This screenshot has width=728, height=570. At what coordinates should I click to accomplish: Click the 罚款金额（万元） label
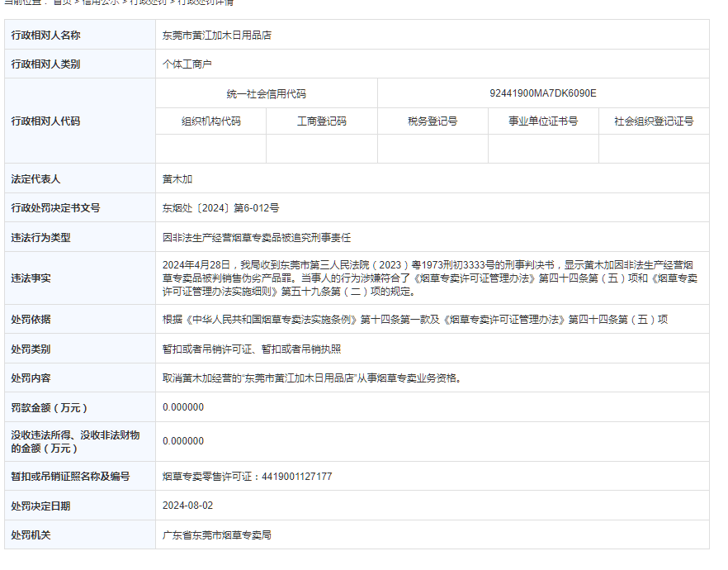[50, 407]
